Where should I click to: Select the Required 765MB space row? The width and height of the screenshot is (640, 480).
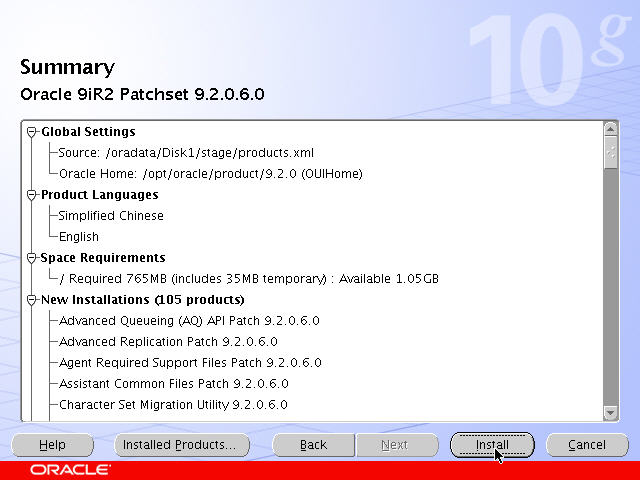[x=249, y=279]
